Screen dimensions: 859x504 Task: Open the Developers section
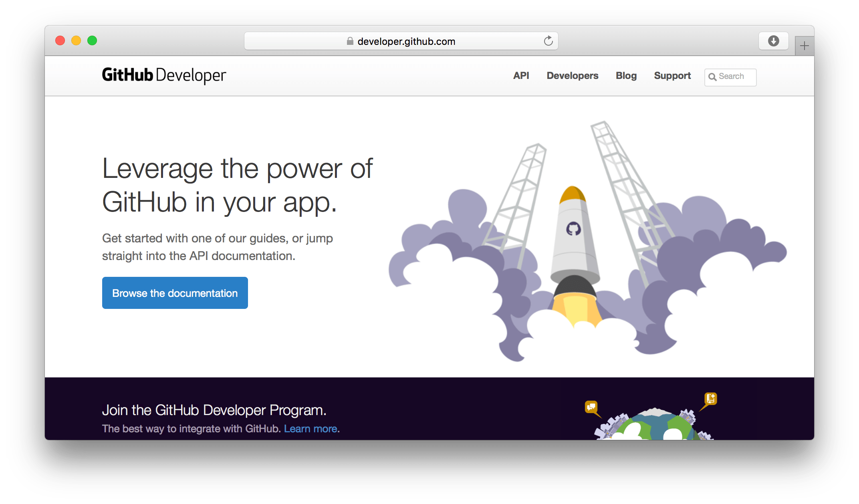[572, 76]
